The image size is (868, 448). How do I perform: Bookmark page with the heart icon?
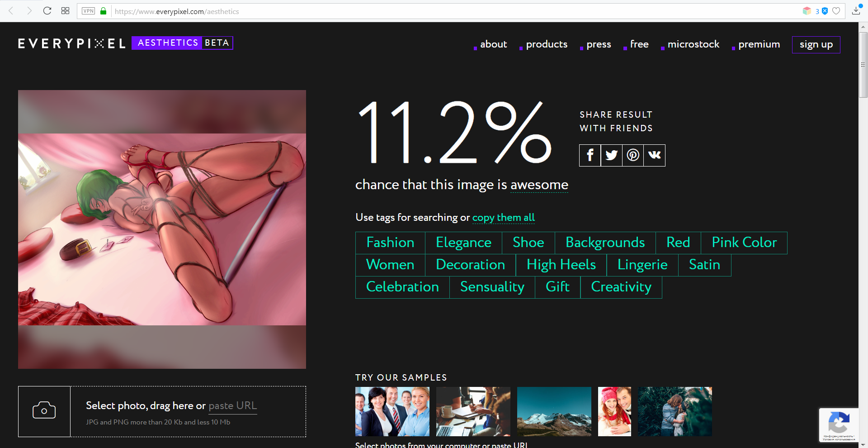tap(836, 11)
